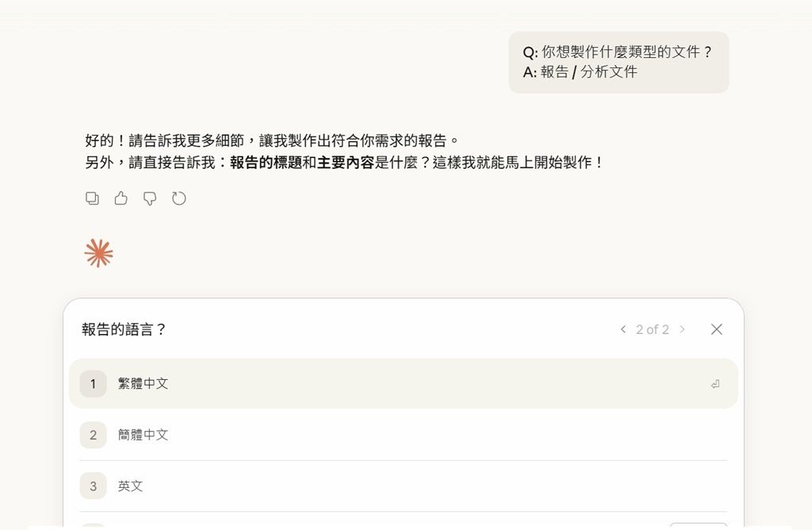Click the orange Claude spark logo
The height and width of the screenshot is (530, 812).
(x=99, y=253)
